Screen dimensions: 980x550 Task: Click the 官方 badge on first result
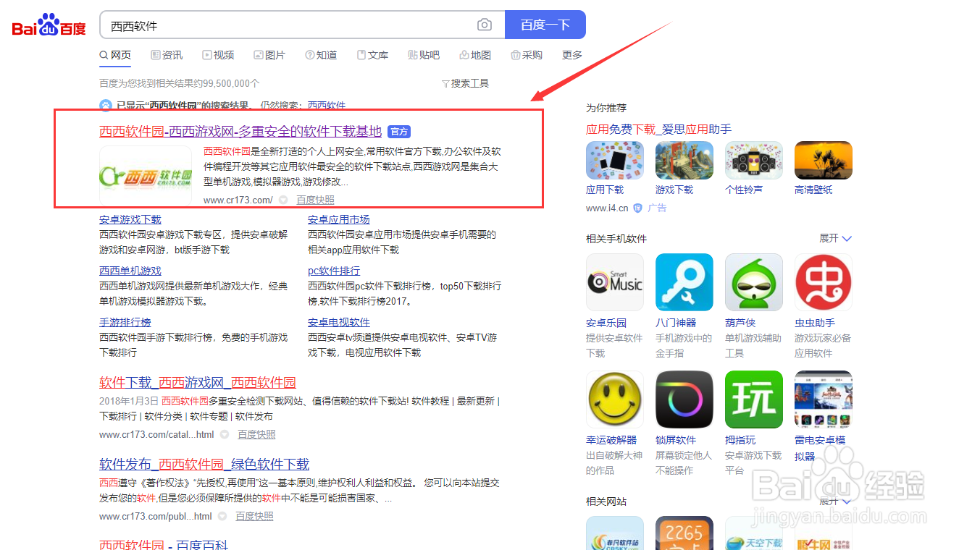pyautogui.click(x=399, y=132)
